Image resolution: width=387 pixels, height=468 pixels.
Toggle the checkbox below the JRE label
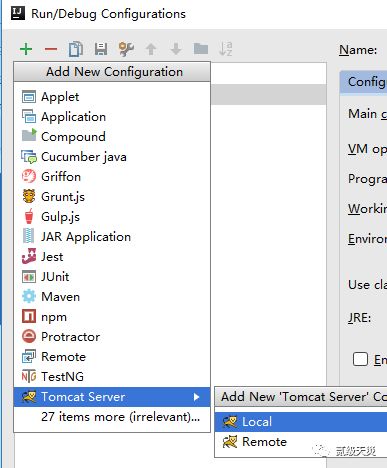(x=360, y=359)
